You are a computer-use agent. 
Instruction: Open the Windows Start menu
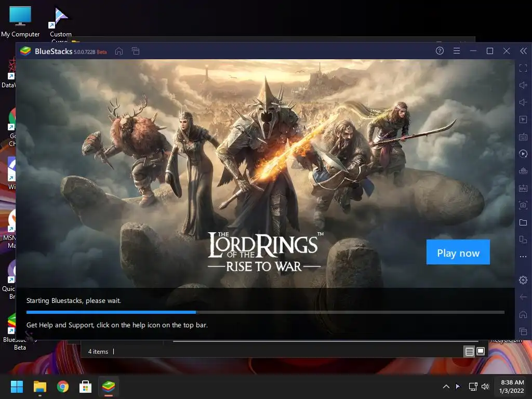point(17,387)
